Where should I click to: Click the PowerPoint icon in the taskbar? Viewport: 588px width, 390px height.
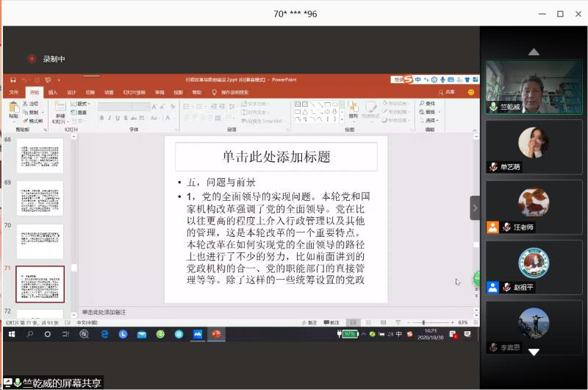216,334
